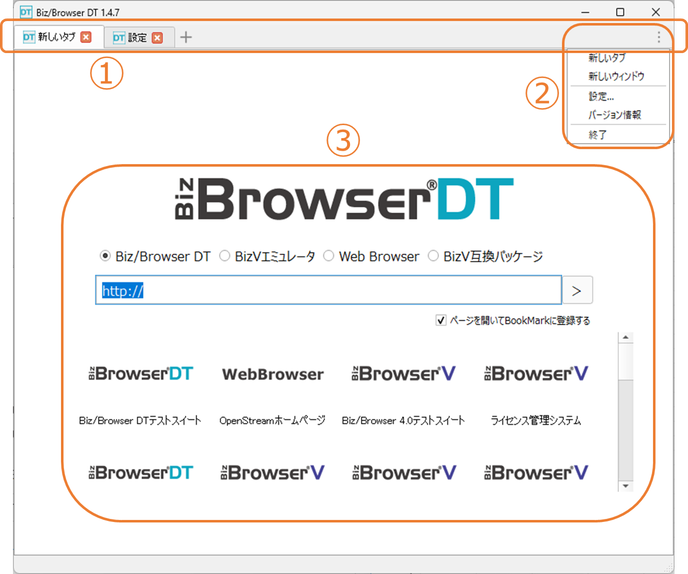Click the OpenStreamホームページ label

tap(272, 420)
